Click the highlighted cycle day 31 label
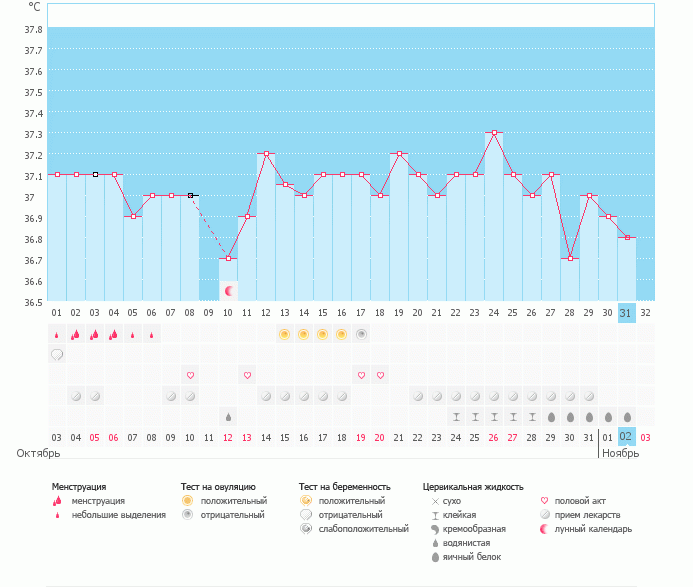Screen dimensions: 693x587 pyautogui.click(x=626, y=312)
